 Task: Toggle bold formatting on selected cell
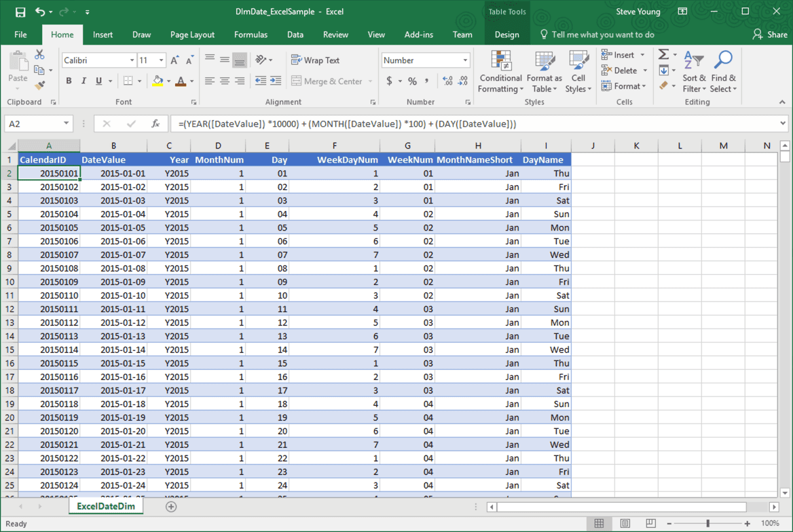coord(68,80)
